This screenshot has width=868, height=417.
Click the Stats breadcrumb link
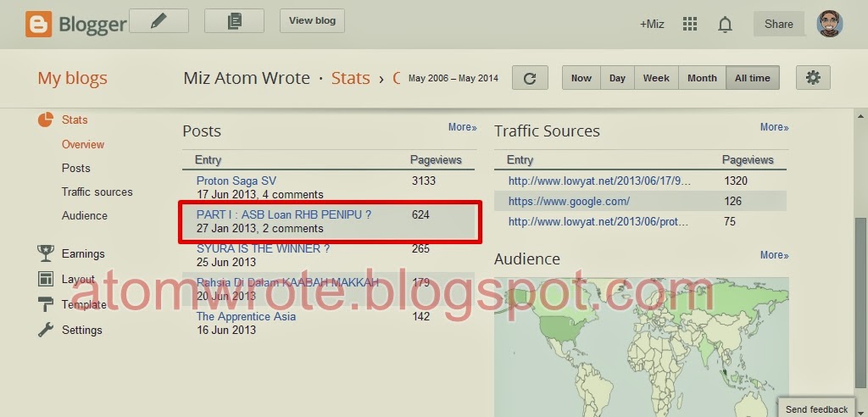click(350, 78)
